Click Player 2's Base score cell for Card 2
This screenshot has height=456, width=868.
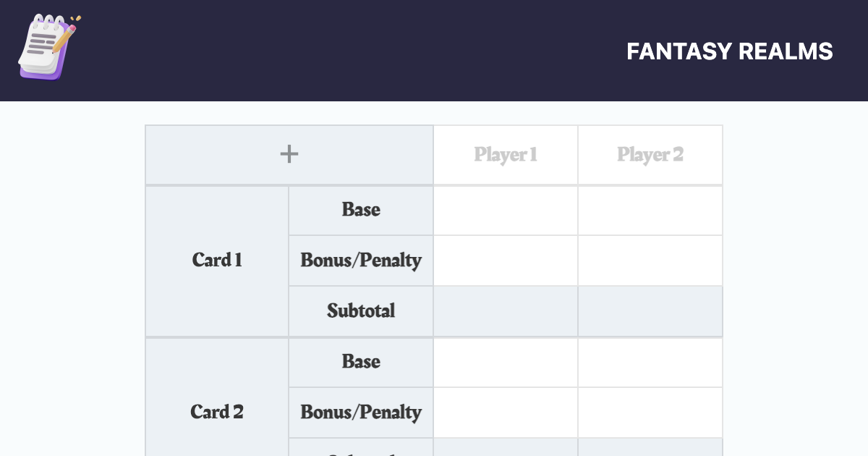point(650,362)
